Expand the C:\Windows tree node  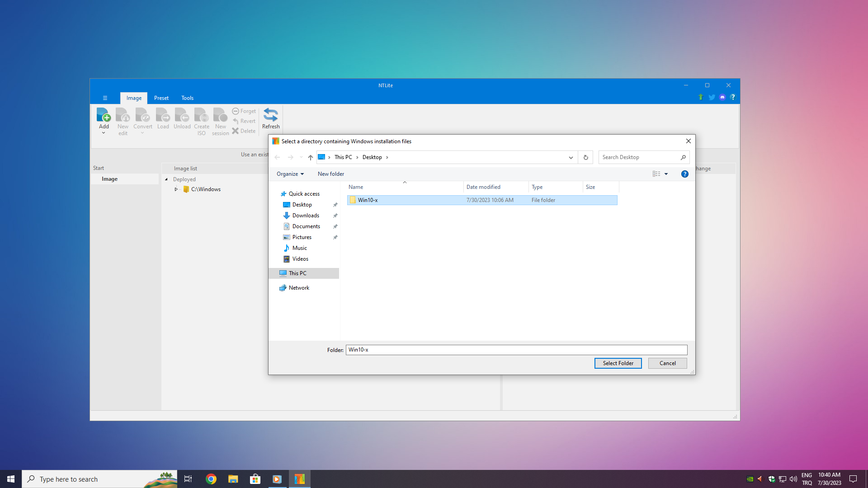[176, 189]
